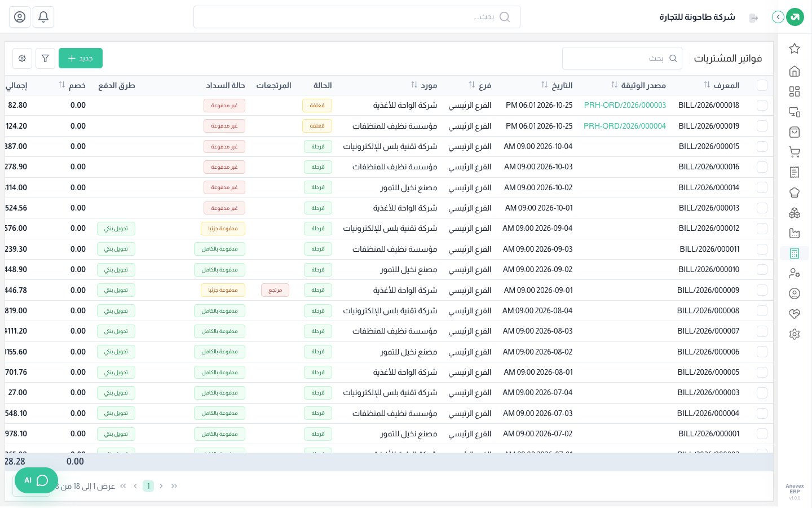Open the stacked boxes inventory sidebar icon
812x508 pixels.
pyautogui.click(x=795, y=213)
